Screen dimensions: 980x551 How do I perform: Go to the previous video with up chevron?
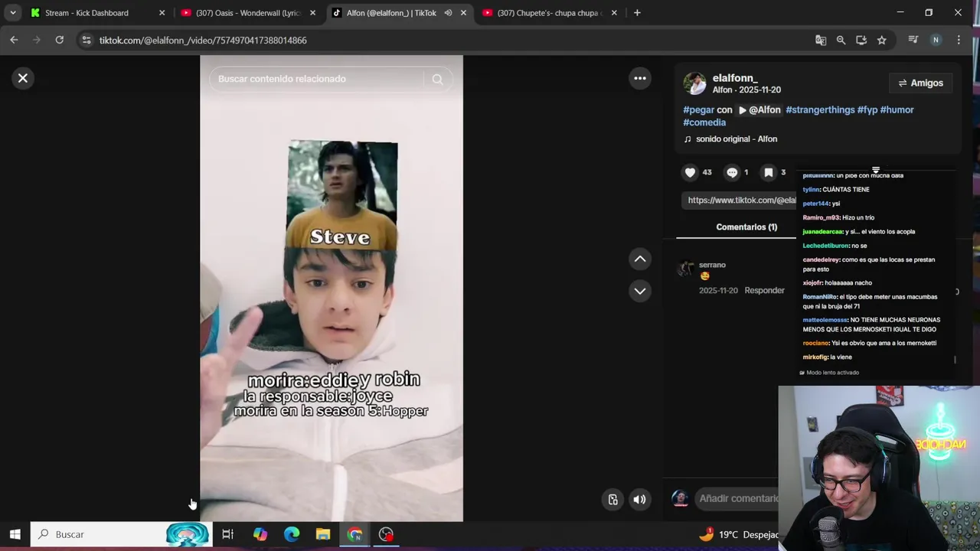[x=640, y=259]
